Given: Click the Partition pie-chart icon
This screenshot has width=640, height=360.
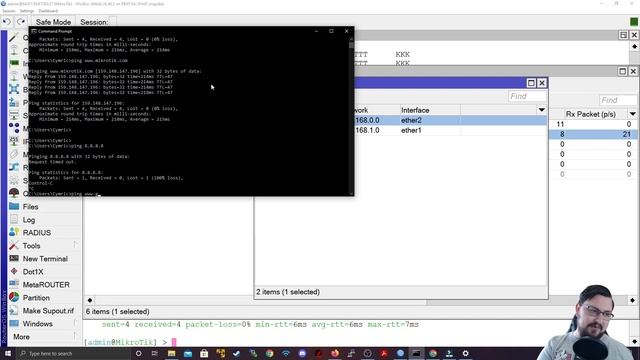Looking at the screenshot, I should point(14,298).
